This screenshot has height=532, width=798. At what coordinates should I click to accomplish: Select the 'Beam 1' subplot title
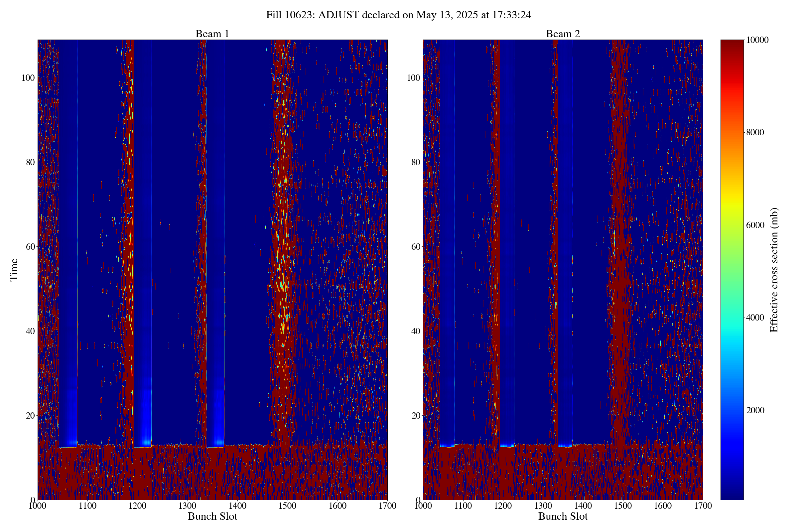click(212, 34)
